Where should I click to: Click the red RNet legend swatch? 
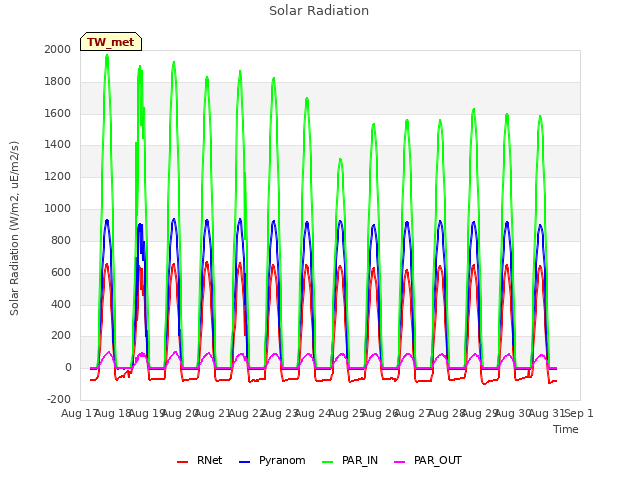click(182, 462)
